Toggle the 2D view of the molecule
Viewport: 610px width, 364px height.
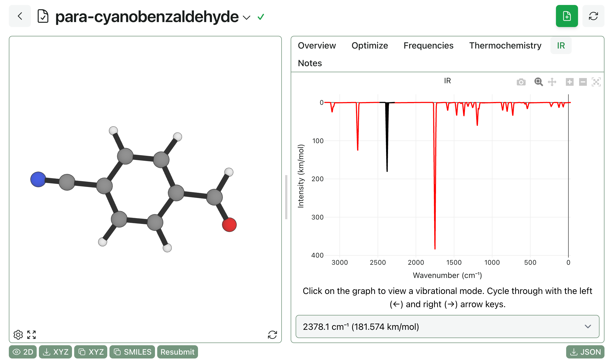click(23, 352)
